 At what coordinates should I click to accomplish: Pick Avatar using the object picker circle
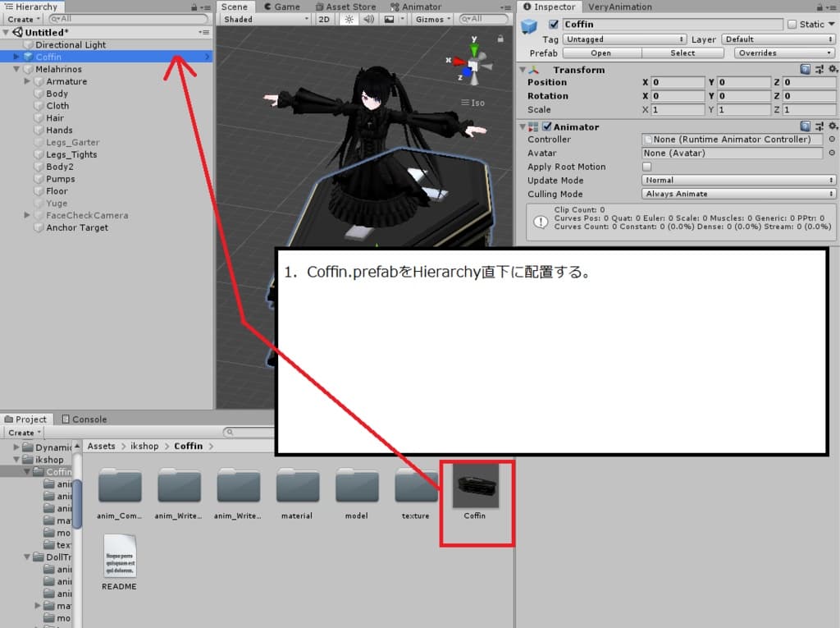click(832, 153)
